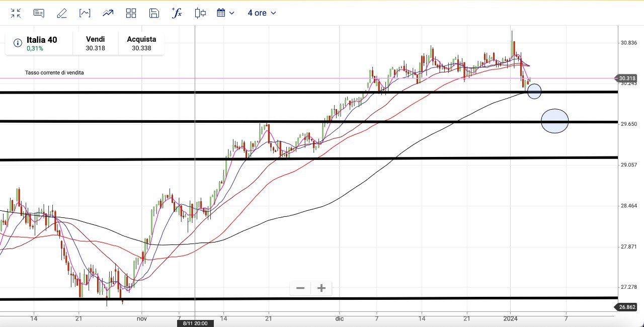
Task: Select the large blue ellipse drawing
Action: (555, 121)
